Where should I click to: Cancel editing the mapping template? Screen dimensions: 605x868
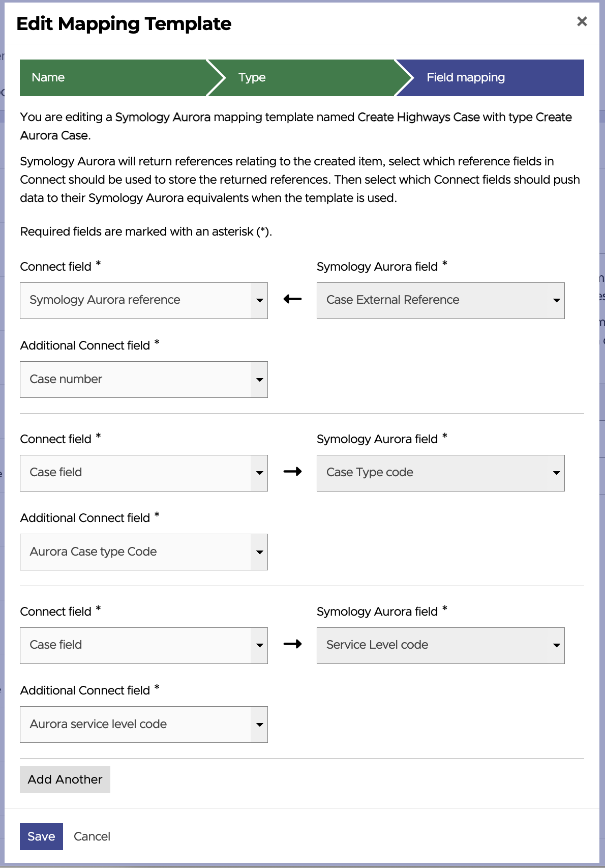92,836
